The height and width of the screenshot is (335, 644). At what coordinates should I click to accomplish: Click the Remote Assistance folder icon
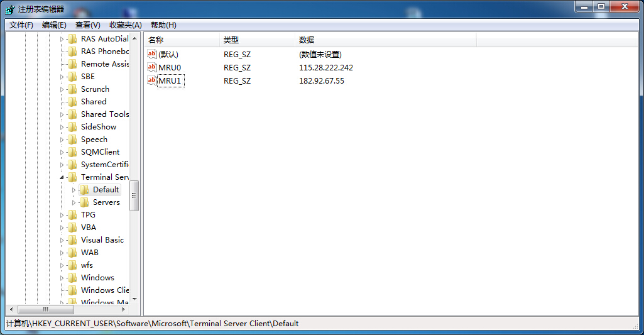pos(73,64)
